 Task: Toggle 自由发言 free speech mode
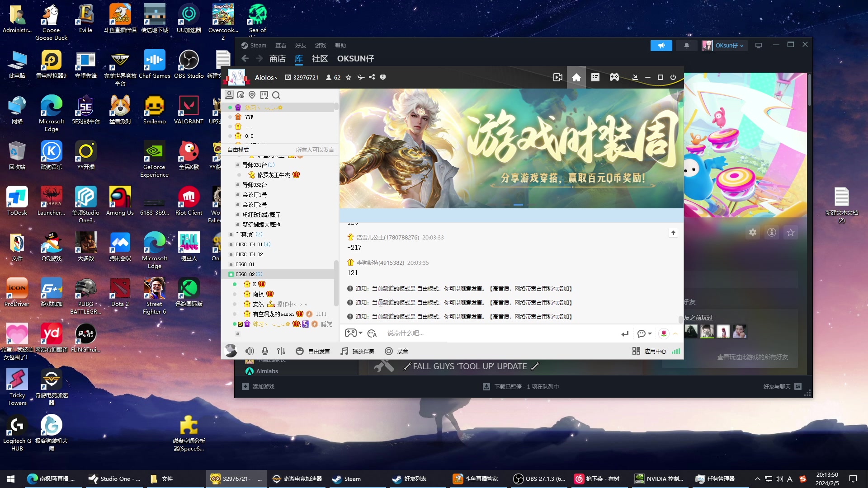coord(313,351)
